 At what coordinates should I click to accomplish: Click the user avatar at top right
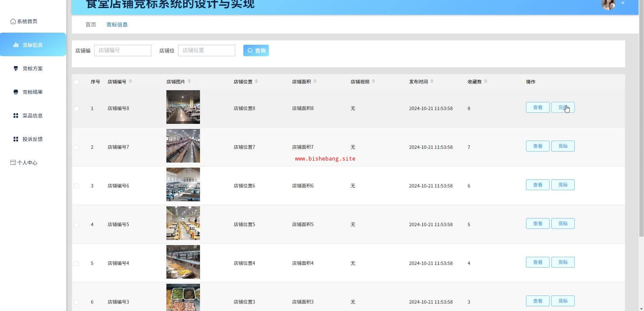pyautogui.click(x=608, y=4)
